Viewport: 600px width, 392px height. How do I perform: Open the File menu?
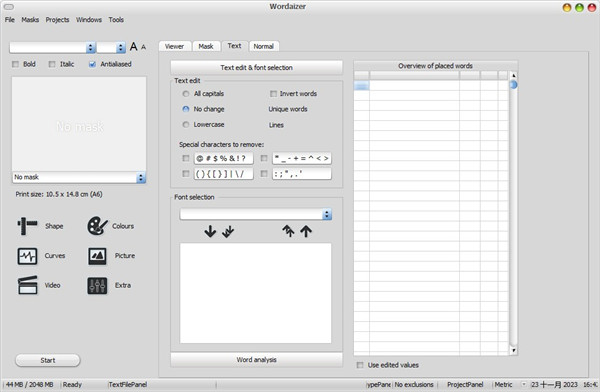click(x=10, y=20)
